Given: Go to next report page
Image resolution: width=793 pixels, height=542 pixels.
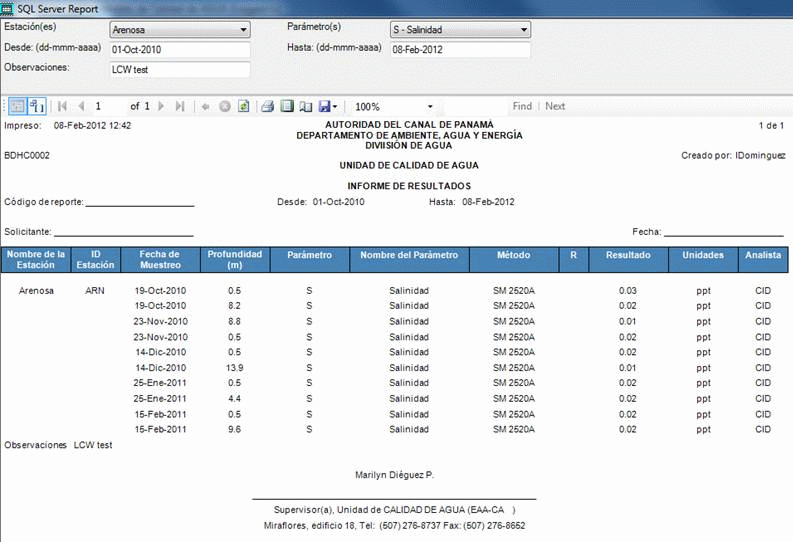Looking at the screenshot, I should click(x=162, y=106).
